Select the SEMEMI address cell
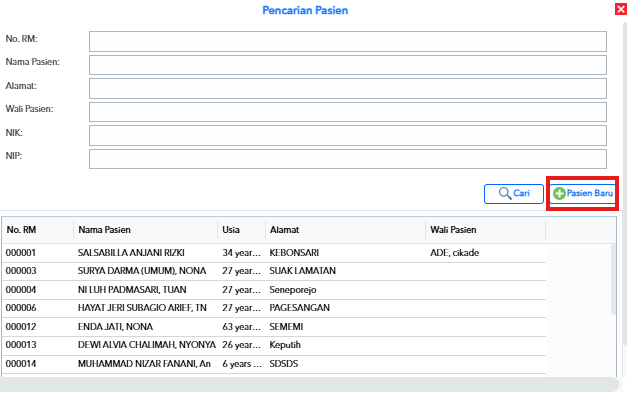This screenshot has width=627, height=396. tap(286, 327)
